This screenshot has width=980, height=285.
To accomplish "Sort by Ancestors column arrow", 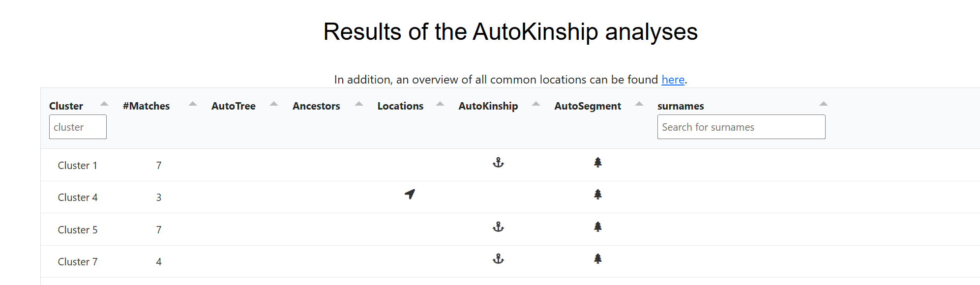I will point(359,104).
